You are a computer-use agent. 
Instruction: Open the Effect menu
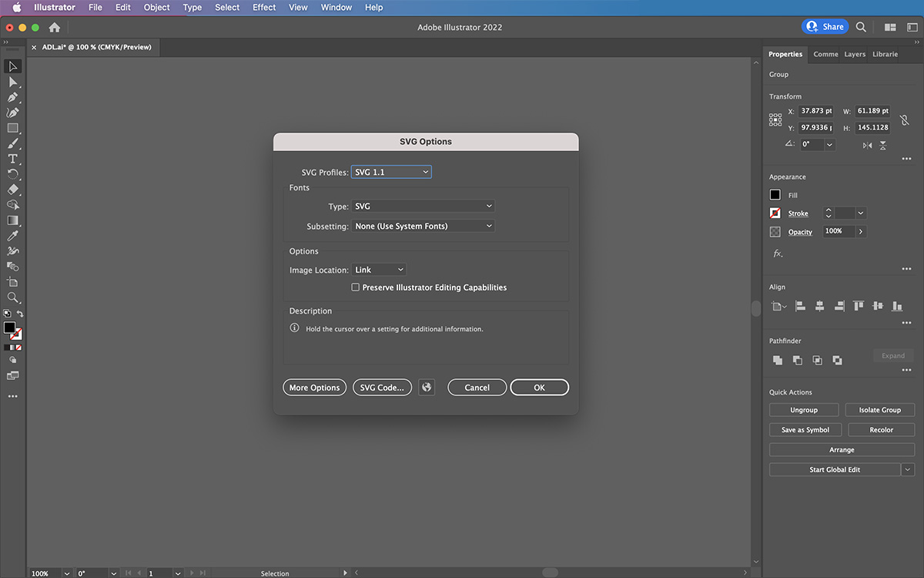click(x=264, y=8)
